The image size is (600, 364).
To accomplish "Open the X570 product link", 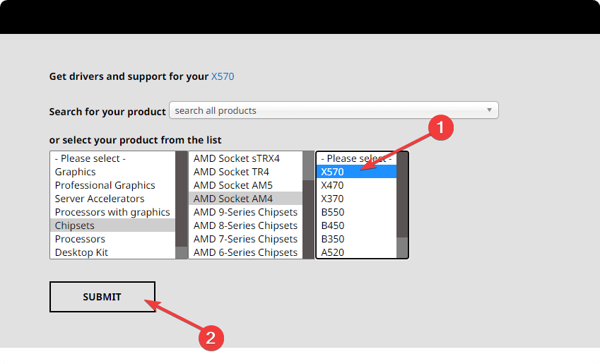I will point(223,76).
